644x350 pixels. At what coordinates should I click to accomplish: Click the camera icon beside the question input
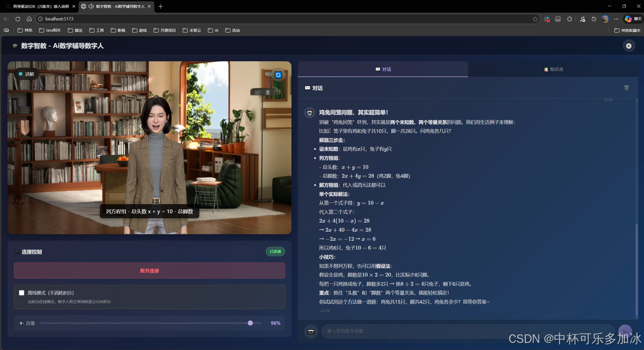click(311, 331)
